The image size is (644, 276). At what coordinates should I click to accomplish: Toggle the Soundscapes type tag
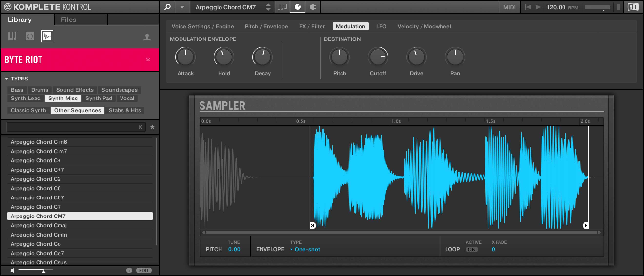point(120,90)
